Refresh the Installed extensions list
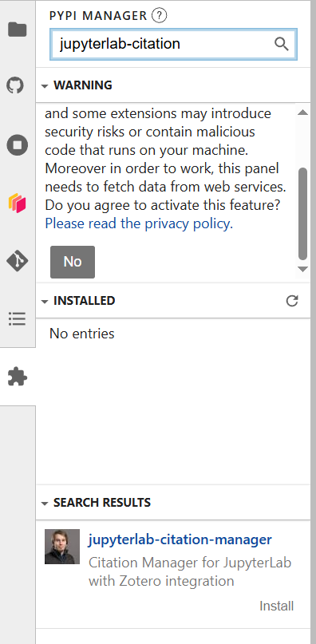 [292, 301]
